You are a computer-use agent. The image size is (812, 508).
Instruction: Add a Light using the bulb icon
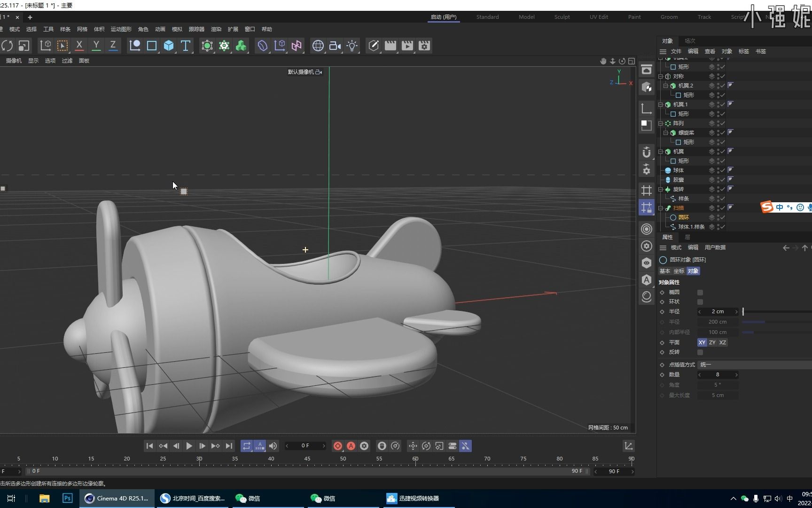click(x=352, y=46)
